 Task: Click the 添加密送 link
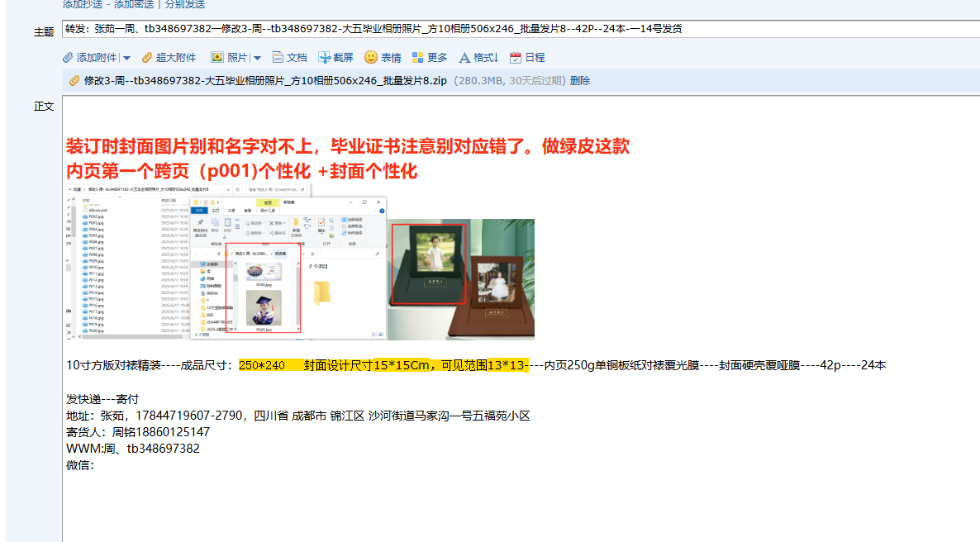(x=134, y=4)
